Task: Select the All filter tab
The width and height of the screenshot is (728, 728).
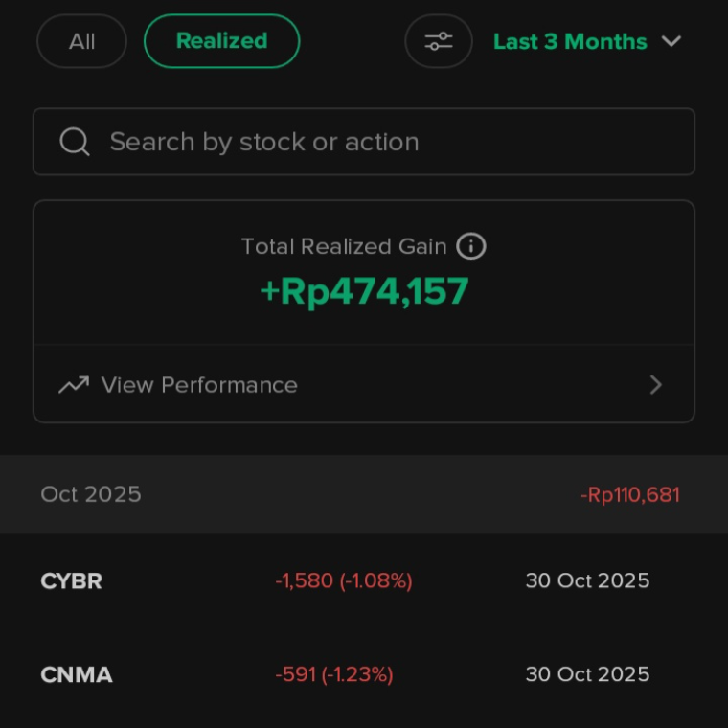Action: click(81, 41)
